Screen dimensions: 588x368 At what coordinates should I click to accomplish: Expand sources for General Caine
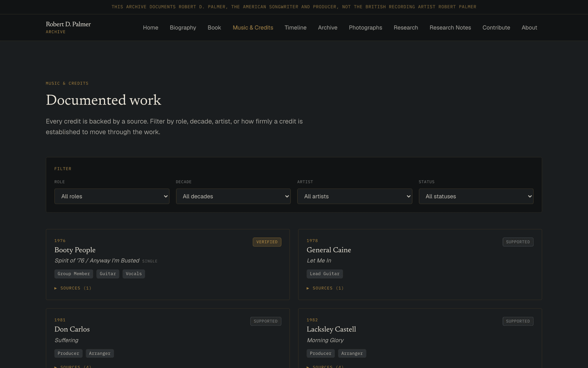pyautogui.click(x=325, y=288)
